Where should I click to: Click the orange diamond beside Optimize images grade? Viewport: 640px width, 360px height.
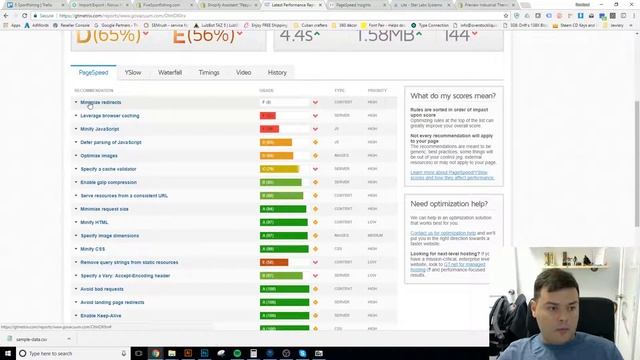315,156
